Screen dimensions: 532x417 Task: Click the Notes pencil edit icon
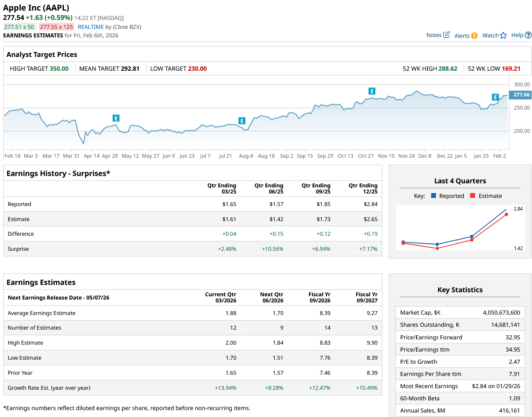pos(446,35)
